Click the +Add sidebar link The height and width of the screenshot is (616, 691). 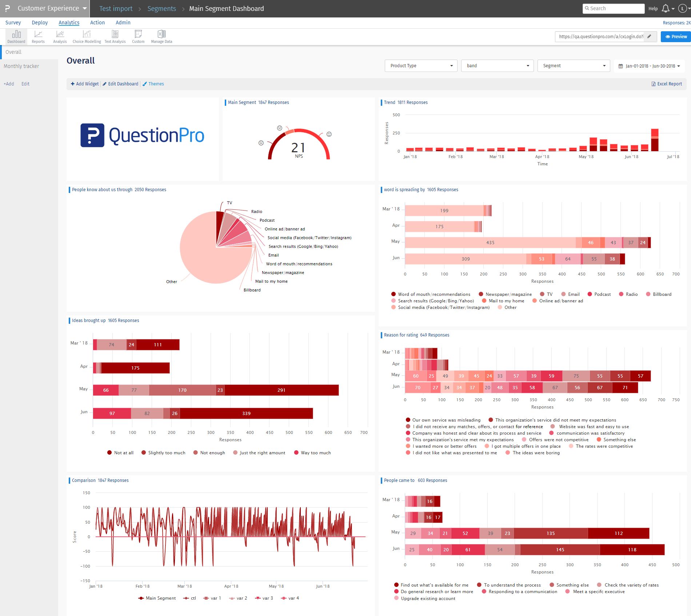coord(9,84)
